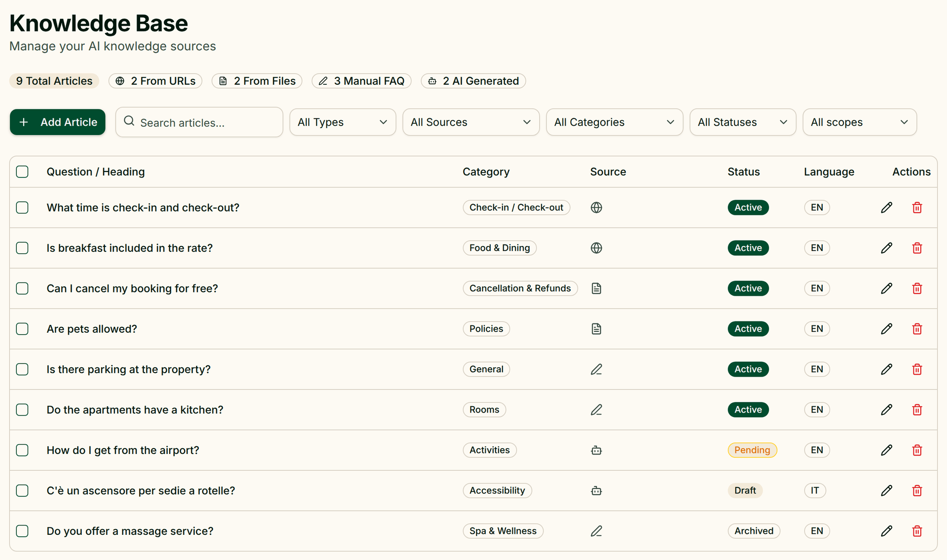The width and height of the screenshot is (947, 560).
Task: Click globe source icon for check-in row
Action: pyautogui.click(x=596, y=208)
